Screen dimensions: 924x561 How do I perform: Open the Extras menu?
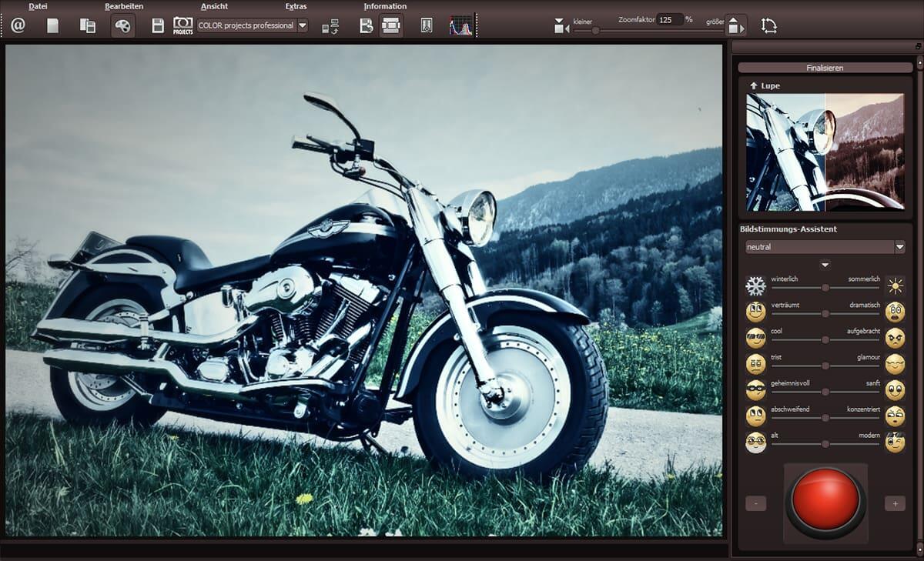[x=296, y=6]
